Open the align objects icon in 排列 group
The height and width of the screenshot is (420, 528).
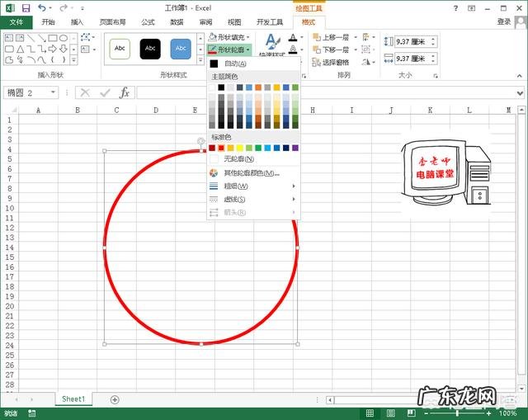pos(365,36)
